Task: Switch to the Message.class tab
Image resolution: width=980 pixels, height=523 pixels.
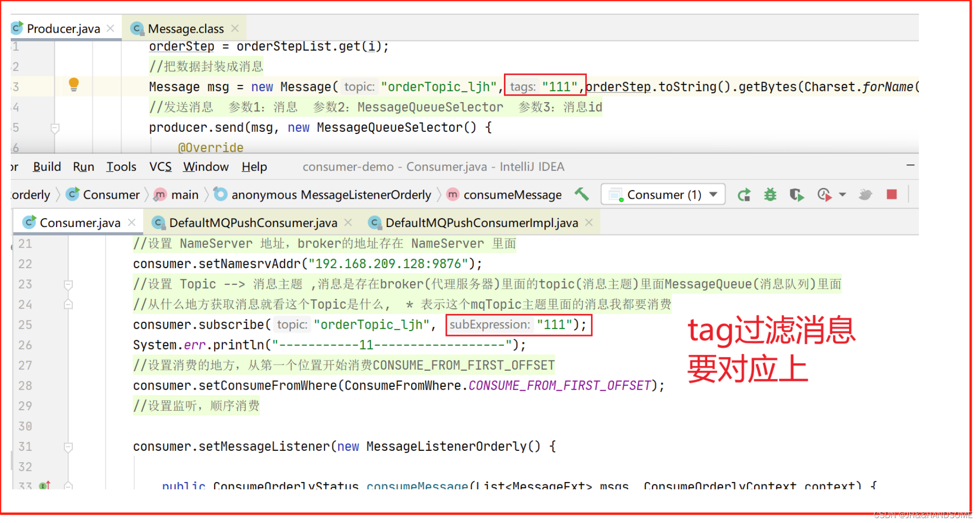Action: (186, 28)
